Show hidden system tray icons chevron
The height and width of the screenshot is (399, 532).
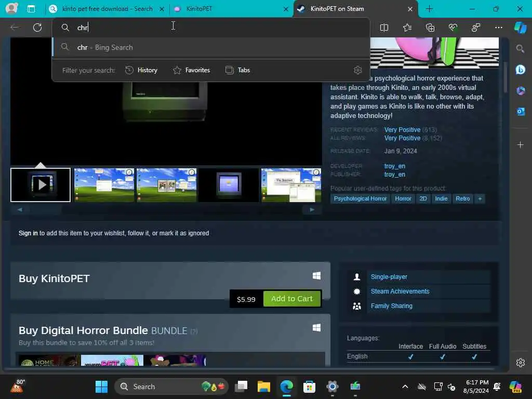coord(405,387)
